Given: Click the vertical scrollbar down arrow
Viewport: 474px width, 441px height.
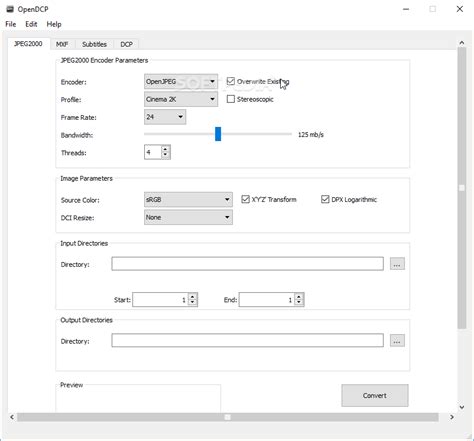Looking at the screenshot, I should [x=462, y=407].
